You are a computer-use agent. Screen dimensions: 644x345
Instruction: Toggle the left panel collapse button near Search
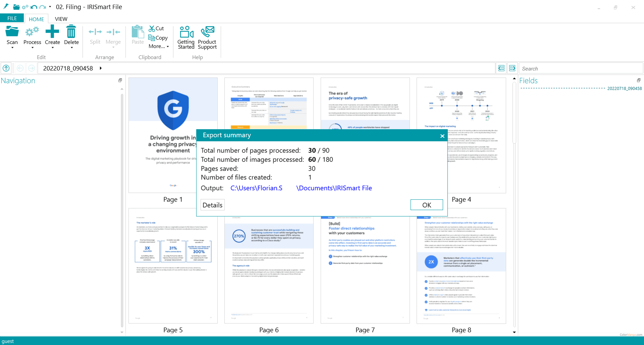501,68
